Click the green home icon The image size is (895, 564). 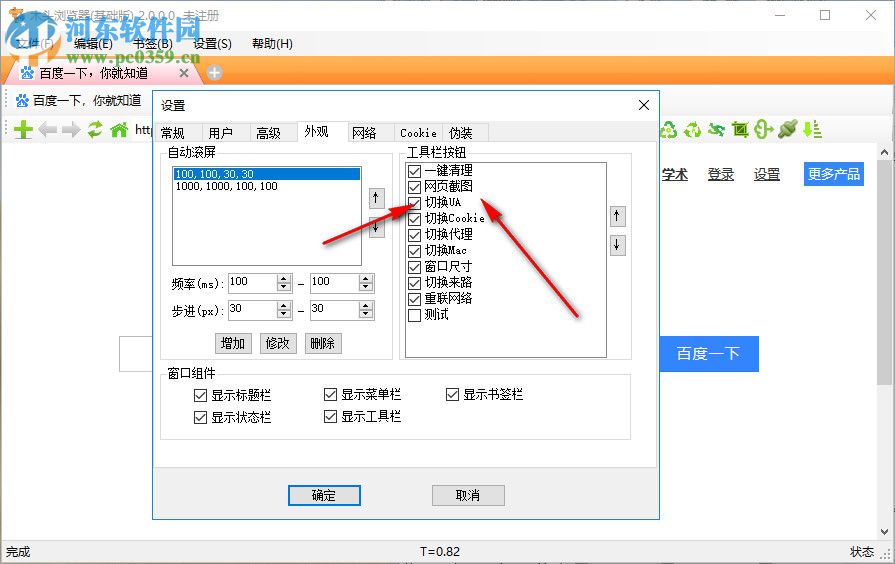click(119, 130)
